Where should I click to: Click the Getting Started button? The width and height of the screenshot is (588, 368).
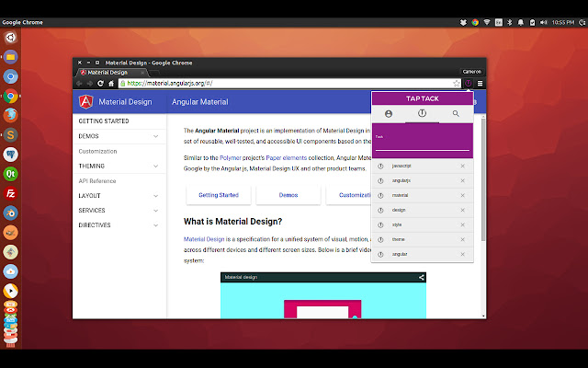click(219, 195)
